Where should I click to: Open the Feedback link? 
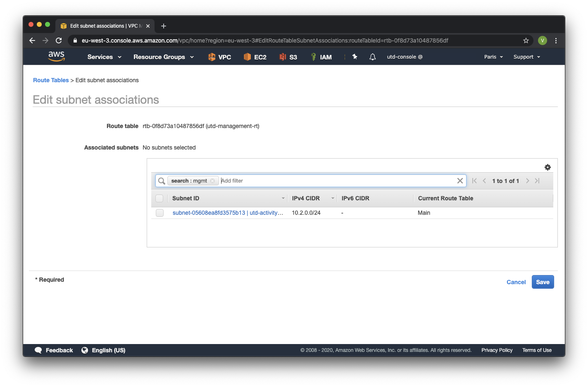pos(59,350)
